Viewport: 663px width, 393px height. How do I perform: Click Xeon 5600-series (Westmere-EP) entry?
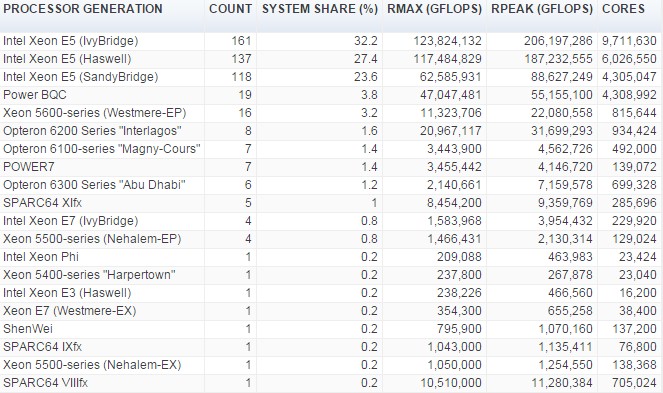coord(94,113)
